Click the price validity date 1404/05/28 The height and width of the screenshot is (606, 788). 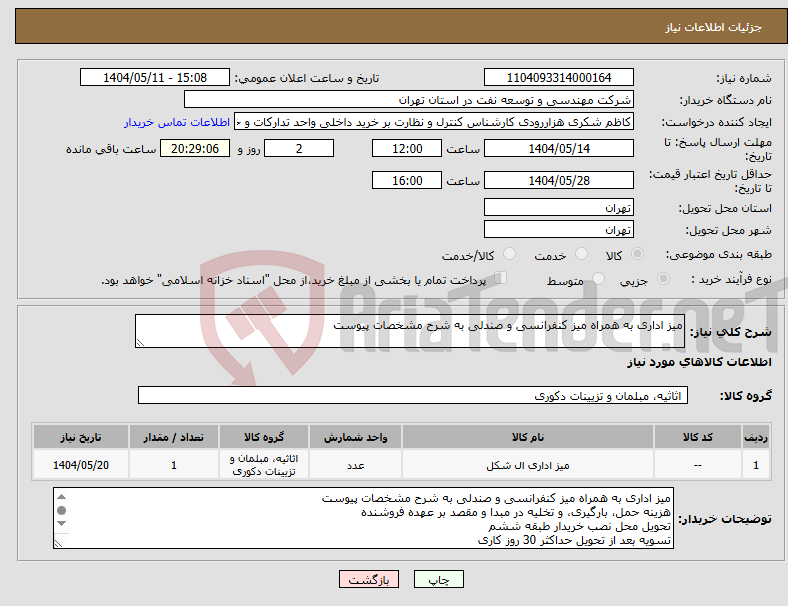[x=558, y=180]
